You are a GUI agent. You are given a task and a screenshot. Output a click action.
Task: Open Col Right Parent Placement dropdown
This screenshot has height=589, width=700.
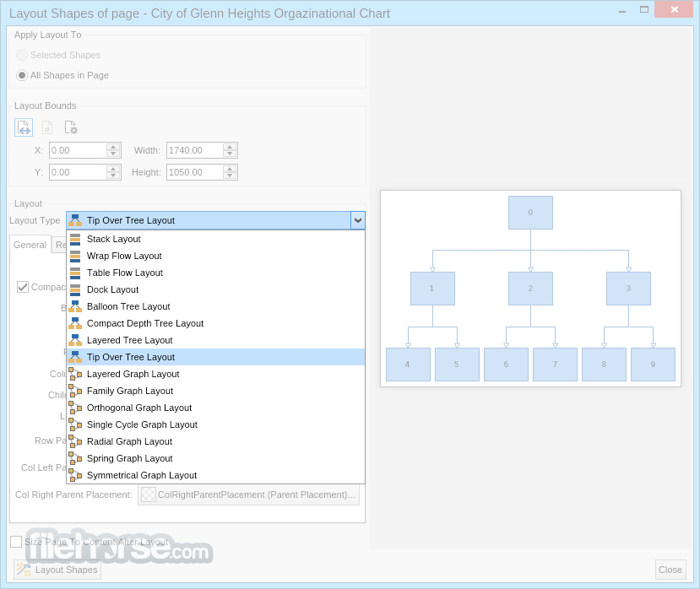[x=248, y=494]
